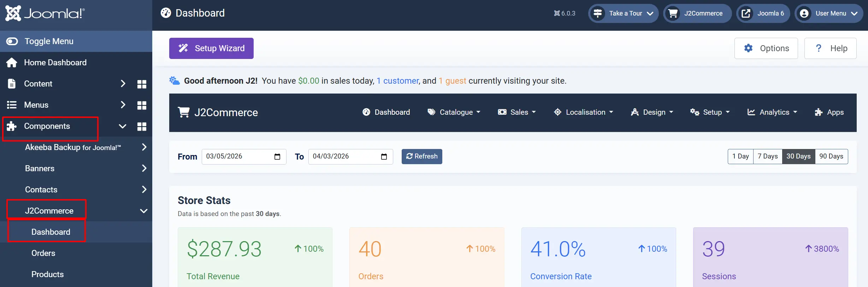Expand the Menus submenu chevron
Image resolution: width=868 pixels, height=287 pixels.
coord(123,105)
